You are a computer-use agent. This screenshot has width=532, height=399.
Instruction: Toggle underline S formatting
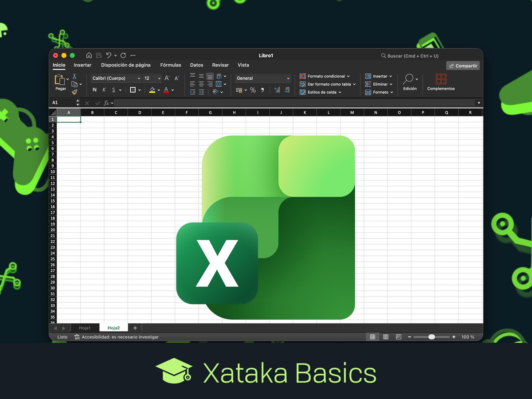click(113, 90)
